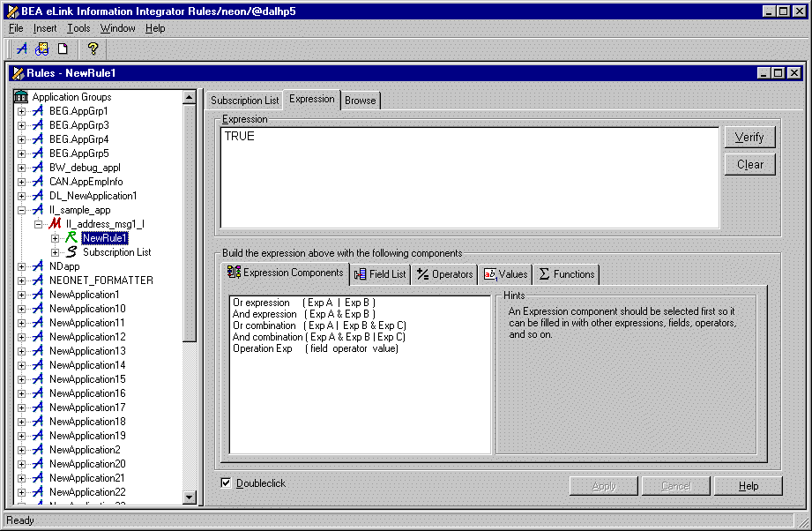Click the II_sample_app application icon
Image resolution: width=812 pixels, height=531 pixels.
pyautogui.click(x=37, y=210)
